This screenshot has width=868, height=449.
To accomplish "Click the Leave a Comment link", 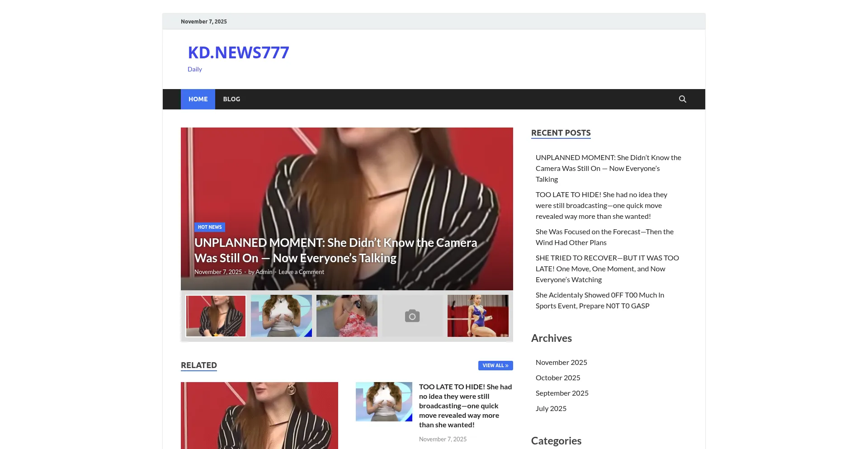I will [301, 272].
